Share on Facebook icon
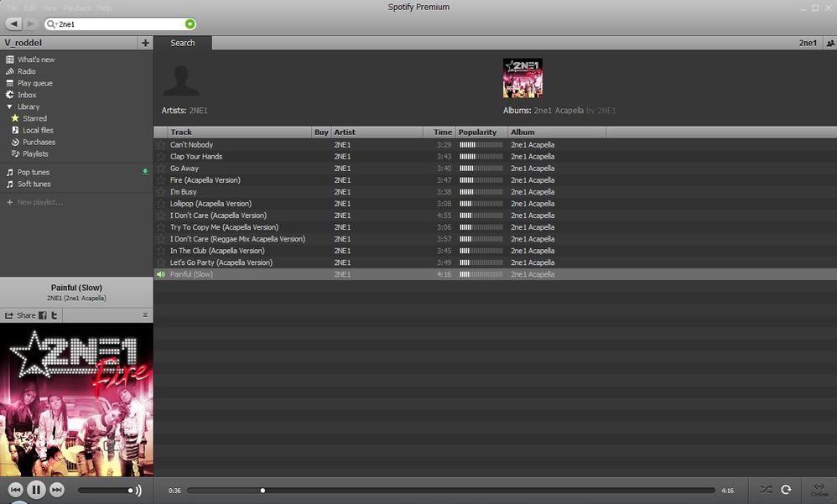 [43, 315]
